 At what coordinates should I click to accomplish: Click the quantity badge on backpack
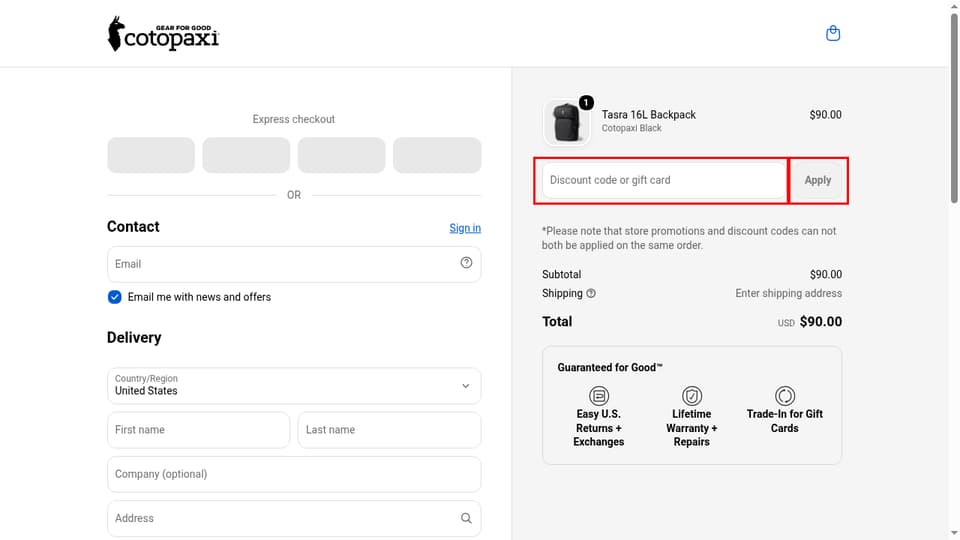tap(586, 103)
